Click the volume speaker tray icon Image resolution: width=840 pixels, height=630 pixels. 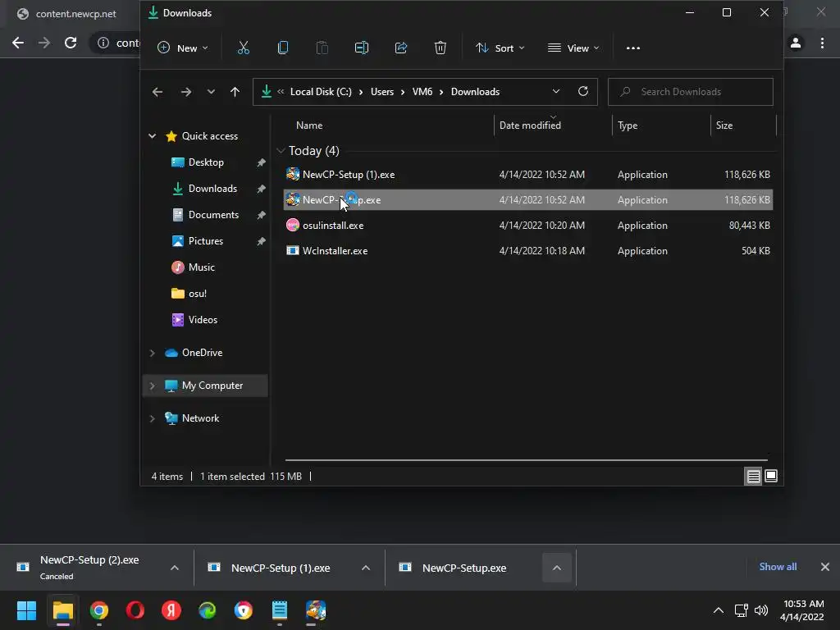point(761,610)
